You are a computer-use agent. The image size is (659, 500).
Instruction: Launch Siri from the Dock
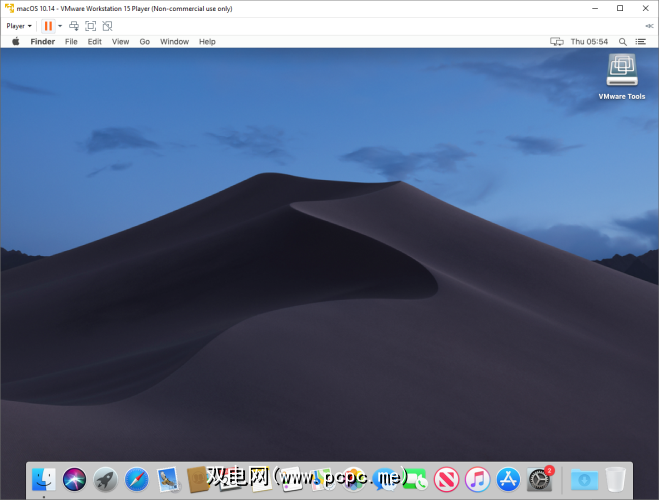point(74,479)
